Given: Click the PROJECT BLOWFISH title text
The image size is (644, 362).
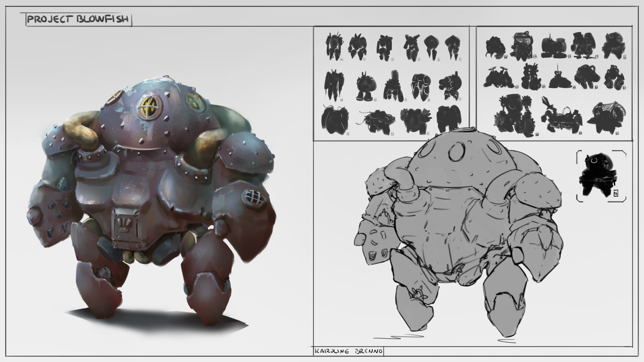Looking at the screenshot, I should click(x=79, y=19).
